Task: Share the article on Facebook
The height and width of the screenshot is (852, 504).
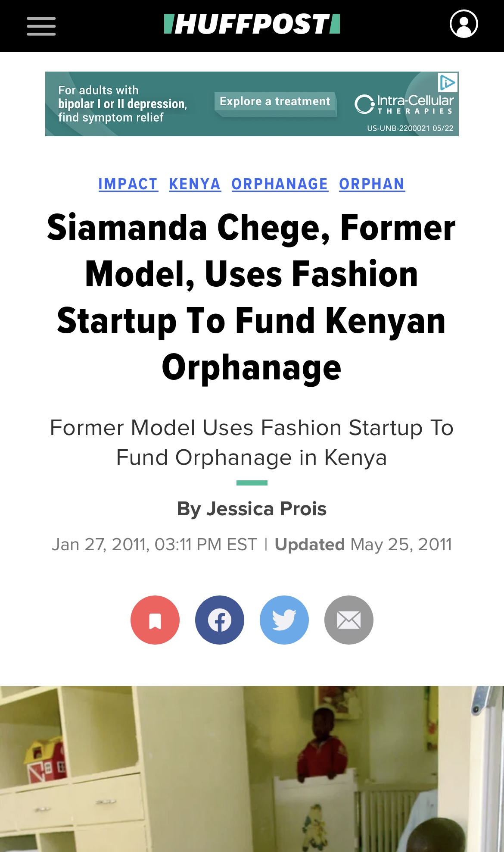Action: [220, 620]
